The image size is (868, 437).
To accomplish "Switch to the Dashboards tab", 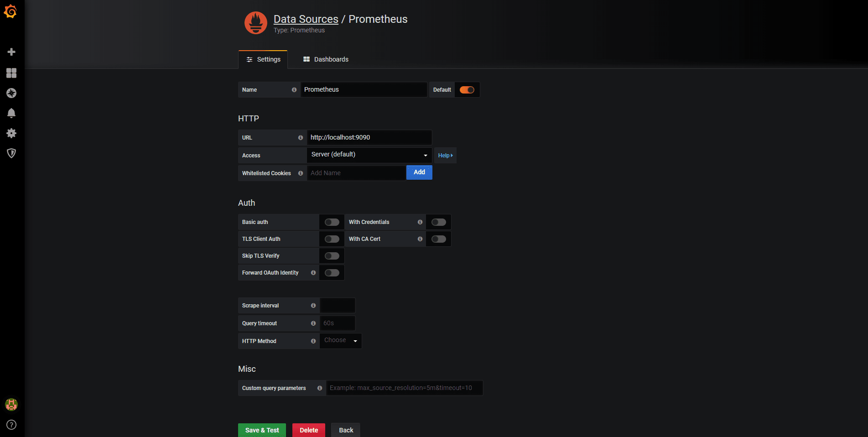I will coord(326,60).
